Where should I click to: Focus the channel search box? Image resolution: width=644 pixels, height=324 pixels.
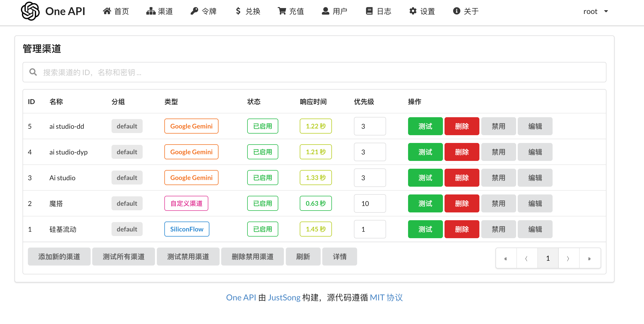click(x=314, y=72)
